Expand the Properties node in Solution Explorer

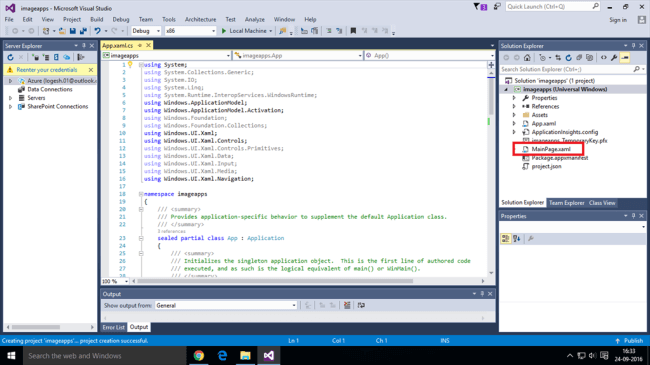click(514, 98)
